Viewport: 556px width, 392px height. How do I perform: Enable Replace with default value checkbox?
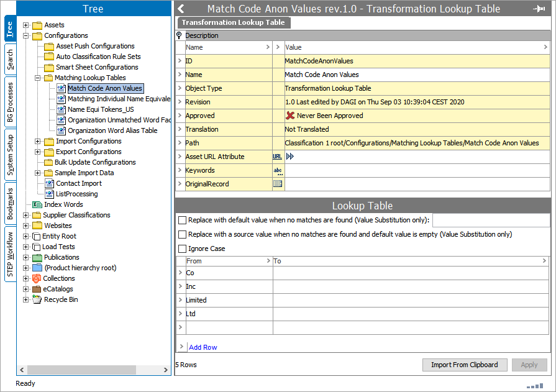pos(182,220)
